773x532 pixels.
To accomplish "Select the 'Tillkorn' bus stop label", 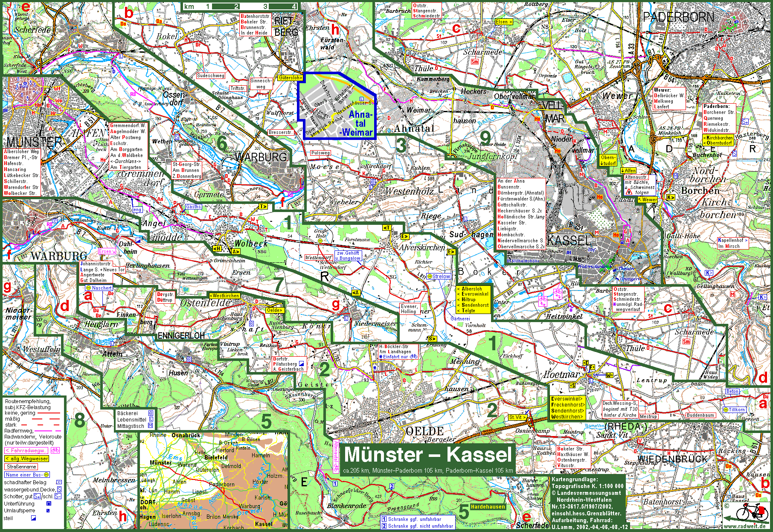I will click(x=734, y=410).
